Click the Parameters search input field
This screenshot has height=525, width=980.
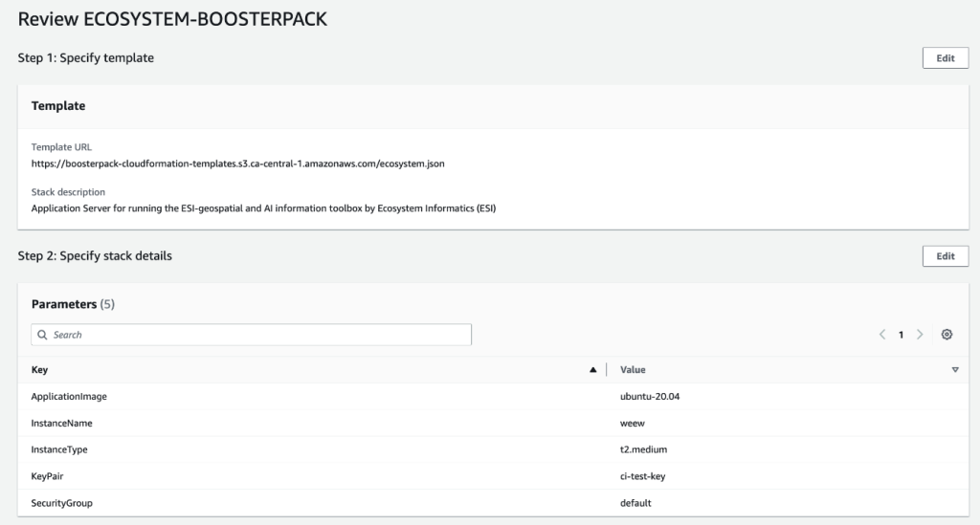(x=258, y=335)
